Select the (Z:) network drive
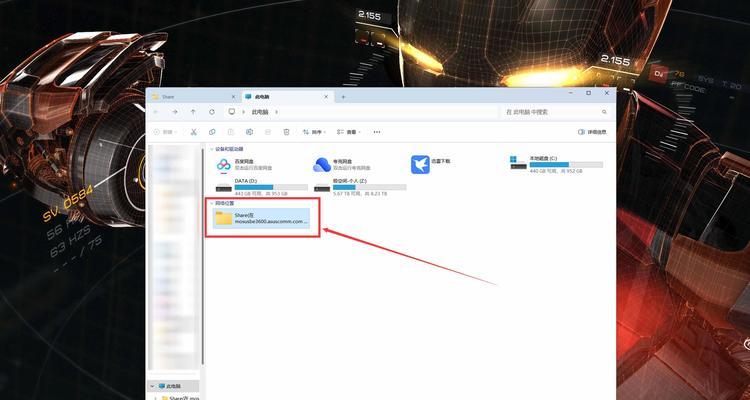 [360, 187]
